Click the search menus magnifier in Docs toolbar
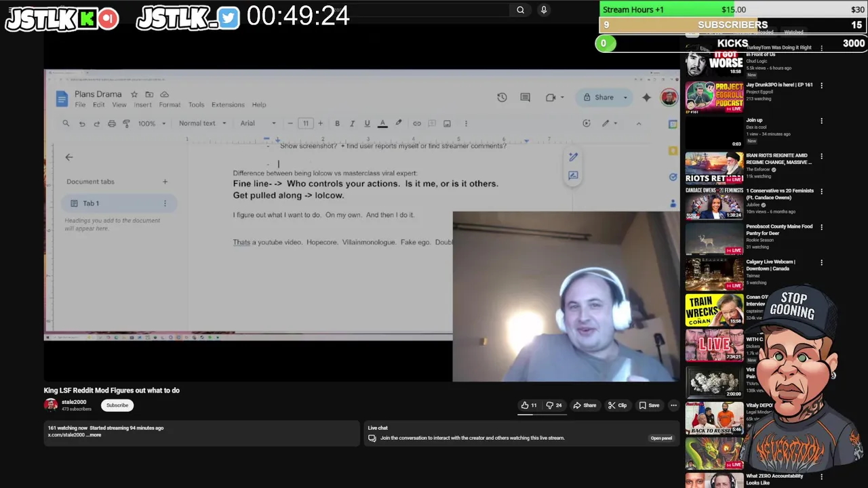The width and height of the screenshot is (868, 488). tap(66, 123)
